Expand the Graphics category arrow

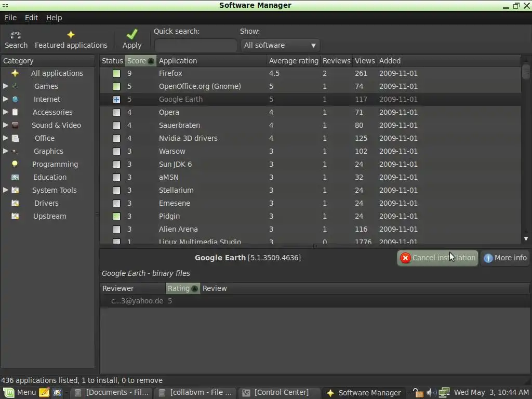[x=5, y=151]
